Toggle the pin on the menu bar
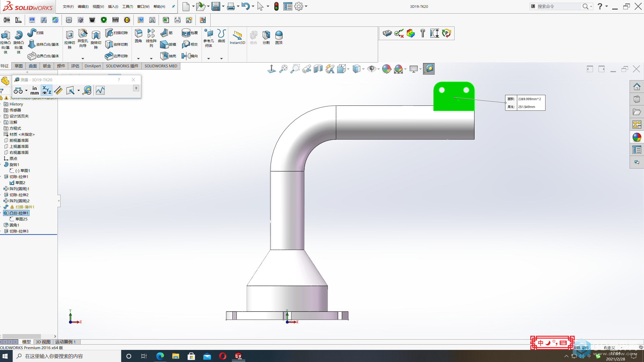 point(173,7)
